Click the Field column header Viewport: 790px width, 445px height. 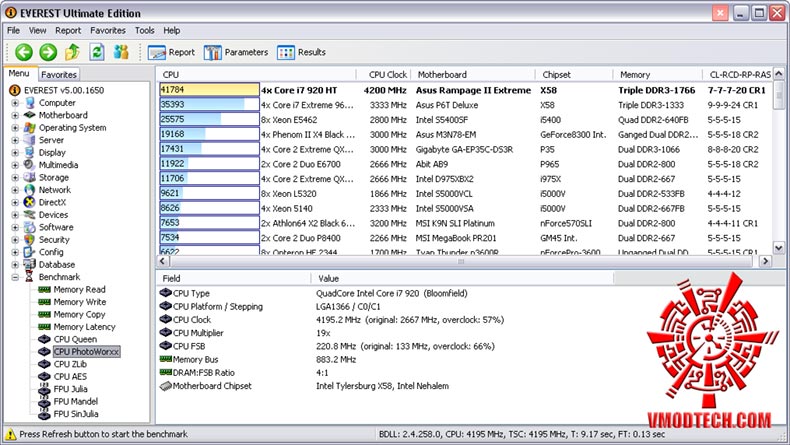[x=233, y=278]
